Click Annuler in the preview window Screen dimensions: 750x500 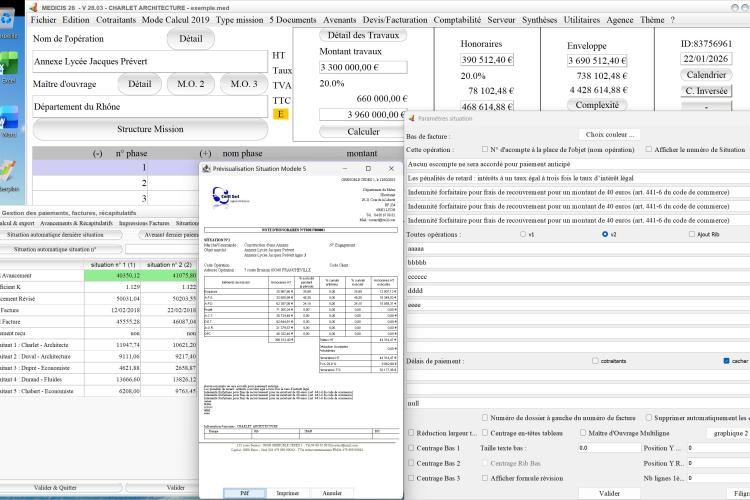pyautogui.click(x=332, y=493)
